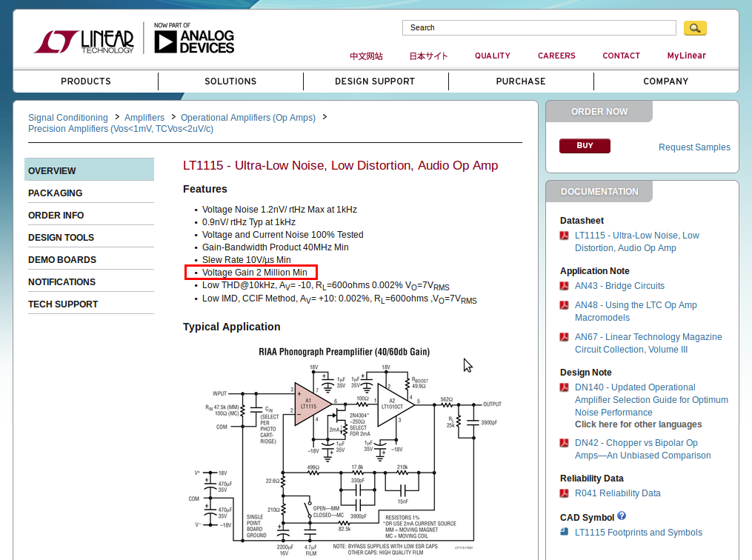Screen dimensions: 752x560
Task: Click the Analog Devices logo
Action: [194, 39]
